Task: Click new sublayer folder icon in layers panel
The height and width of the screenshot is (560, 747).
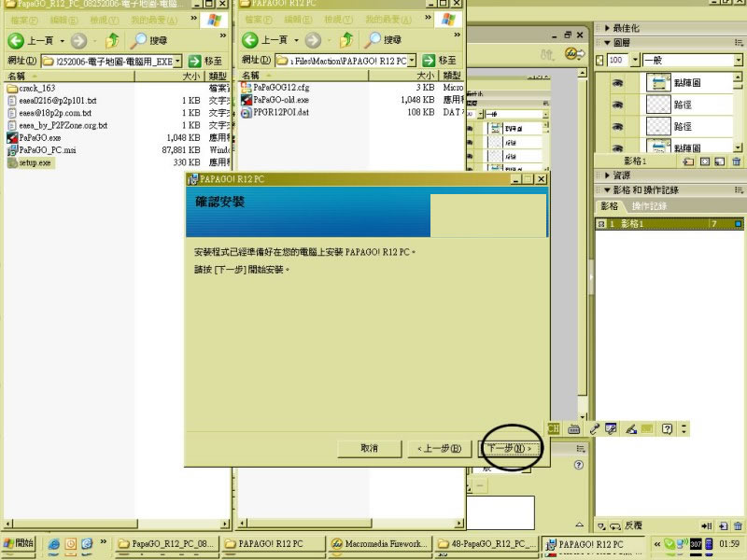Action: point(688,161)
